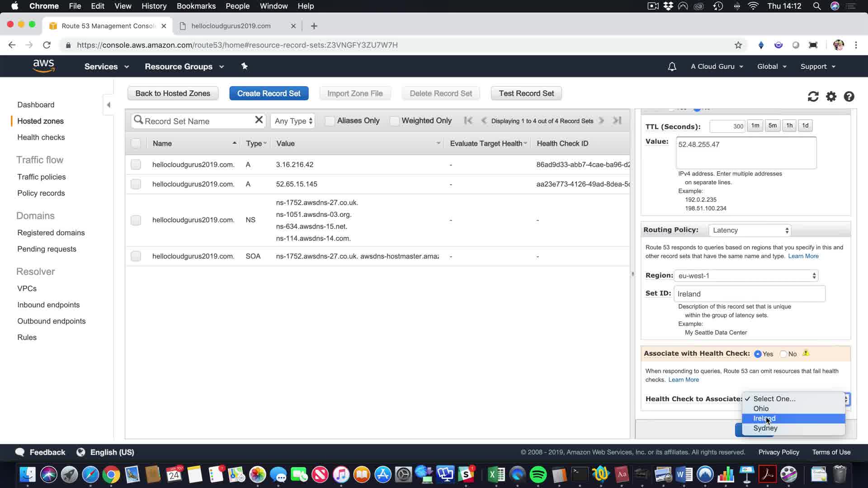Bookmark page with the star icon

(x=738, y=45)
